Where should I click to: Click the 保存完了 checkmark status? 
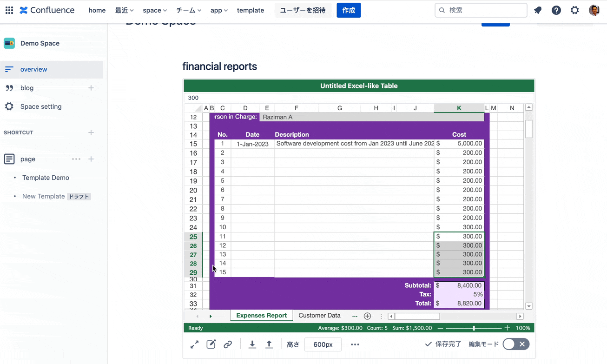coord(442,344)
